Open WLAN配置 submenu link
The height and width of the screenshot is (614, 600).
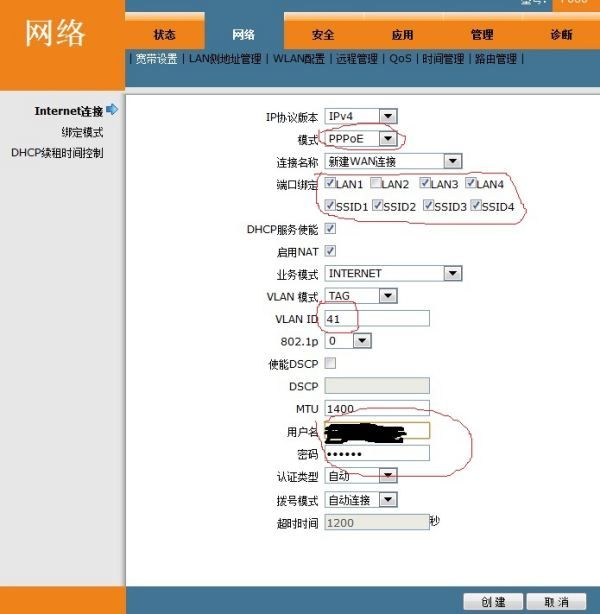pyautogui.click(x=299, y=59)
